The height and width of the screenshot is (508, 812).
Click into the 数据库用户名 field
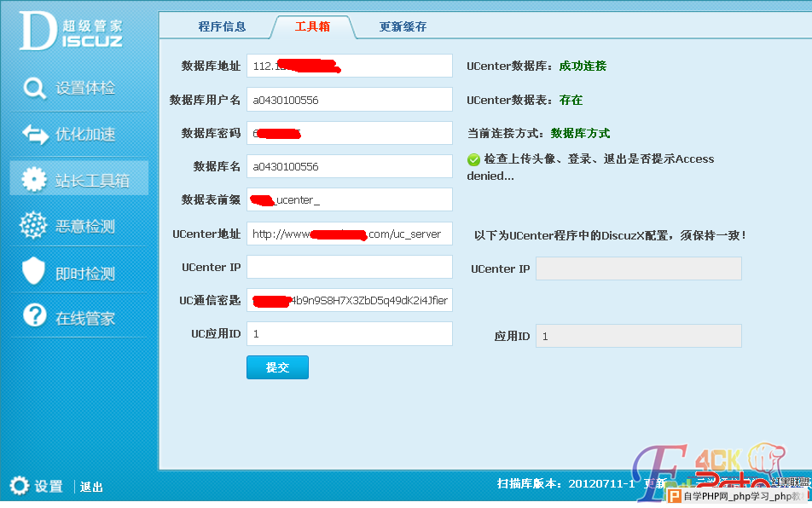(350, 100)
